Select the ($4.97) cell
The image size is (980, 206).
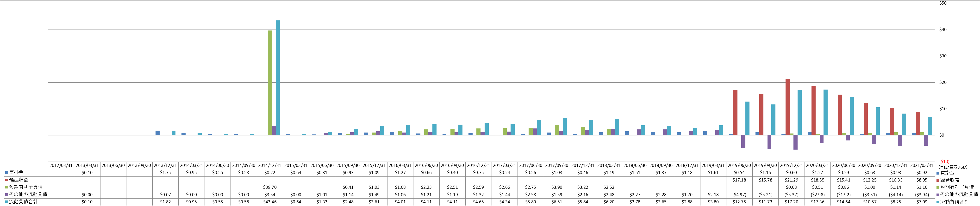point(740,195)
